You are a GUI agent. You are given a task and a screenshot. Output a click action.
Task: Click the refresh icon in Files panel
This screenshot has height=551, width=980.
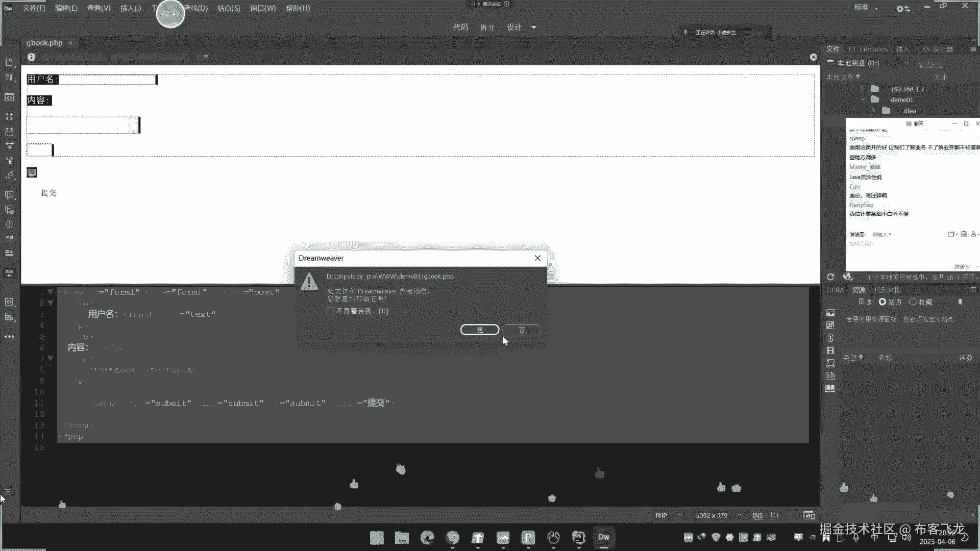point(830,277)
